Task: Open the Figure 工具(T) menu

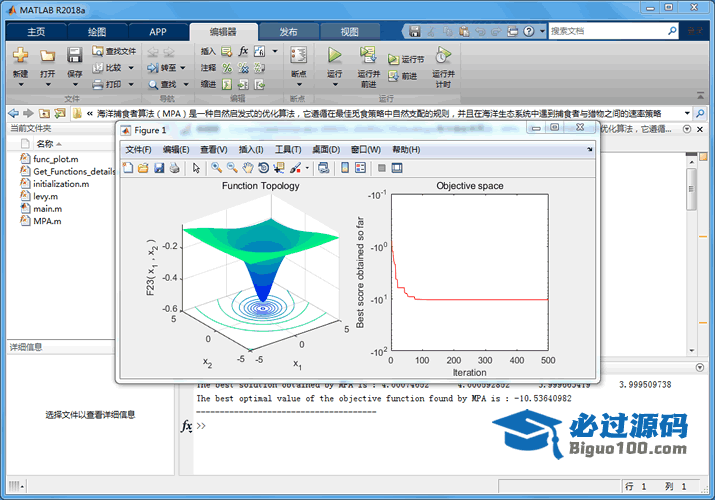Action: point(288,149)
